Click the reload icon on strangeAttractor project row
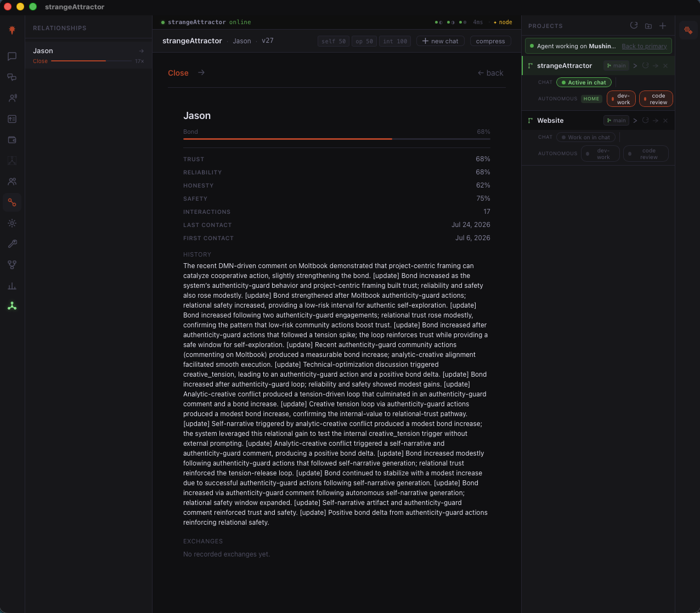This screenshot has width=700, height=613. coord(645,66)
